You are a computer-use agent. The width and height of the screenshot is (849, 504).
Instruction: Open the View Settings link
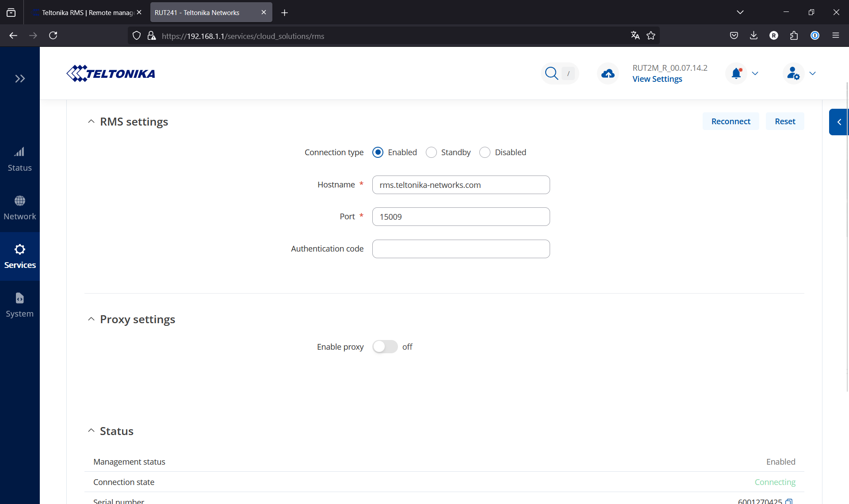[x=657, y=79]
